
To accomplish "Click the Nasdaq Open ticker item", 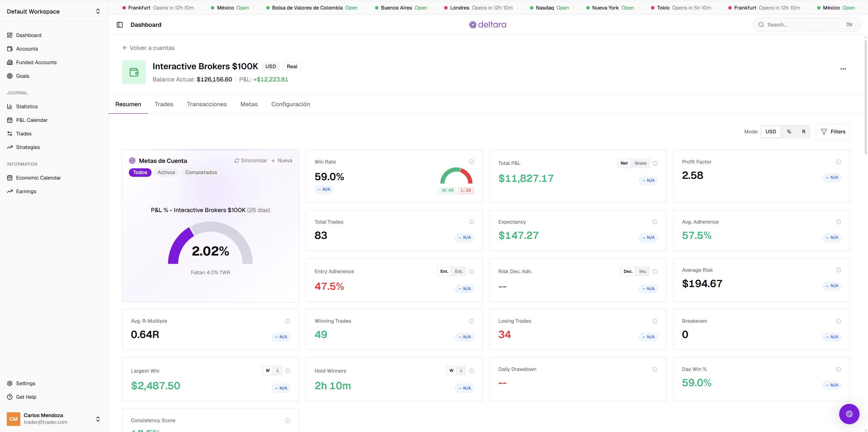I will coord(549,8).
